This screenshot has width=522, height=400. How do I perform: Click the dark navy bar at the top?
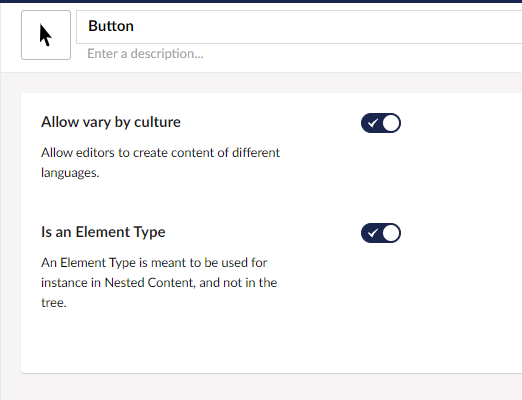tap(261, 1)
